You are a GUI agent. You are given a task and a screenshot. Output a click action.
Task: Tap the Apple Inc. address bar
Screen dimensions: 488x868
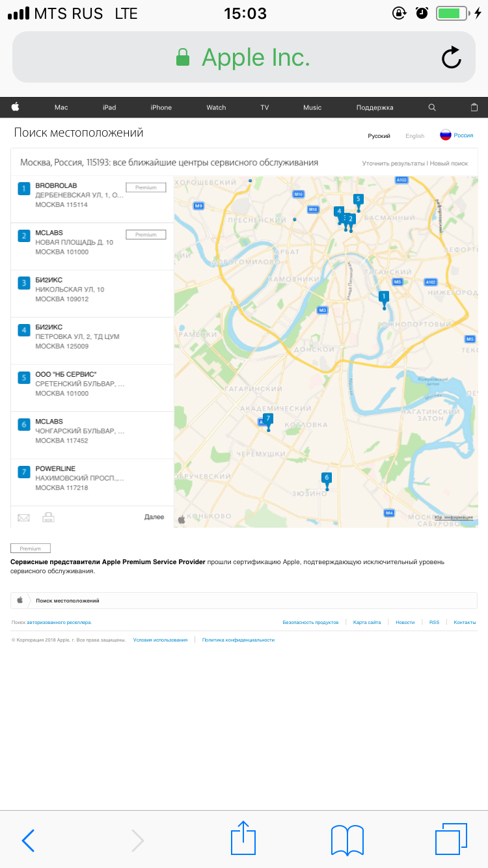[244, 57]
